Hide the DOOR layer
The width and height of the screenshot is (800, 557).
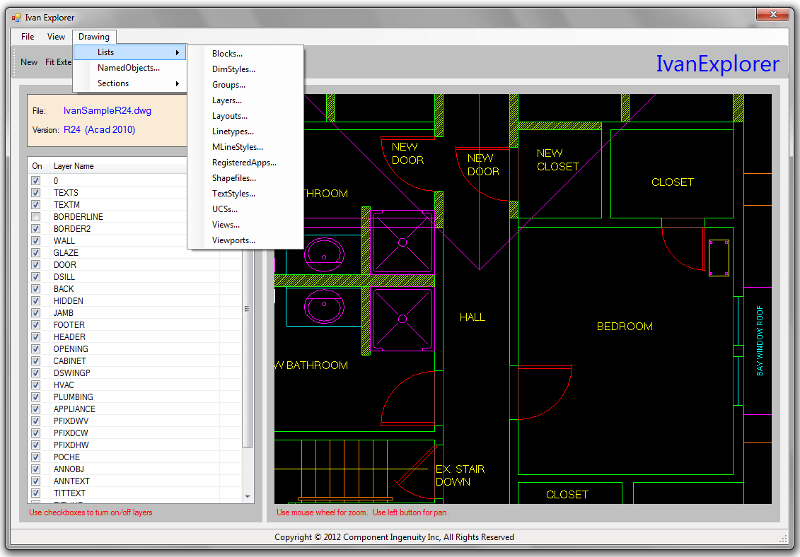tap(36, 265)
